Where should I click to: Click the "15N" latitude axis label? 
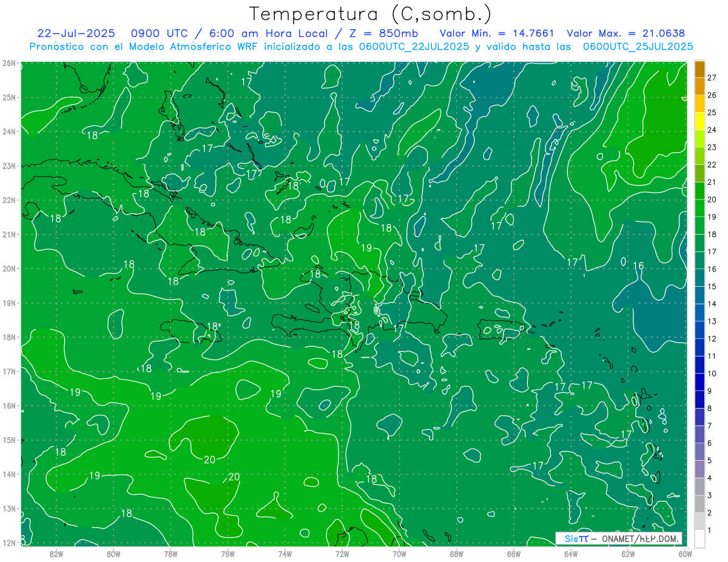click(8, 440)
